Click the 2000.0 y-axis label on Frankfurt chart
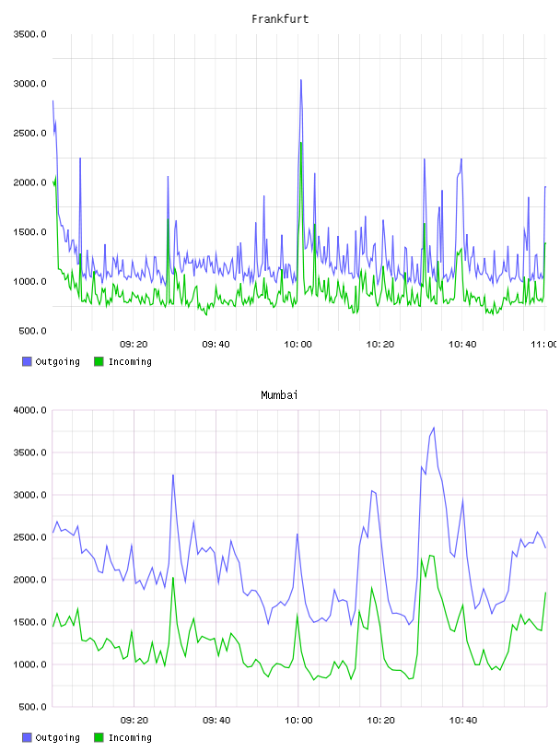The height and width of the screenshot is (752, 560). tap(29, 182)
